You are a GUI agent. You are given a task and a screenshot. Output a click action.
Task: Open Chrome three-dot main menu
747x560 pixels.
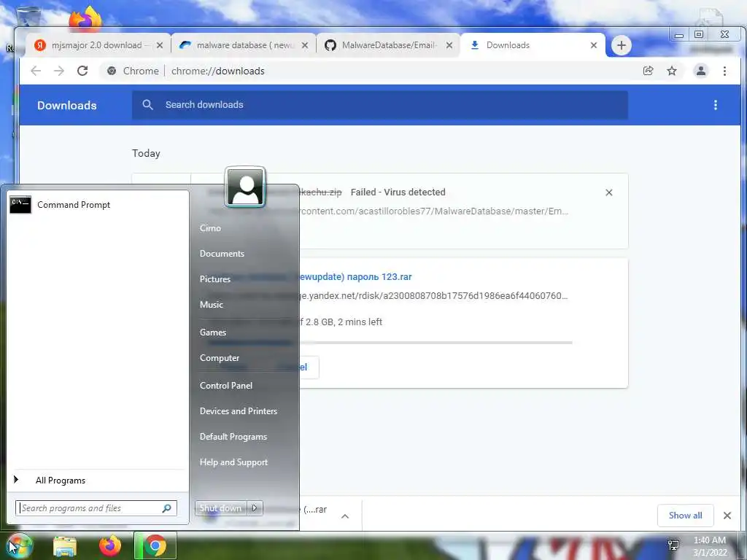(x=724, y=71)
